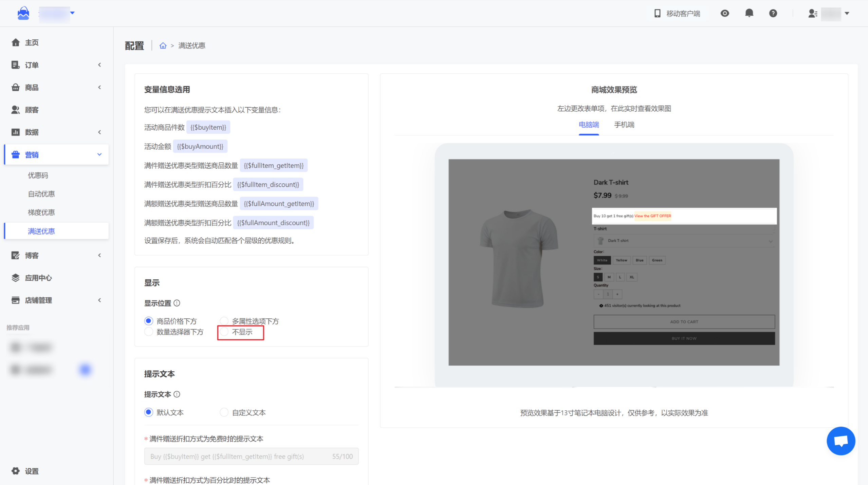Choose the Yellow color swatch
868x485 pixels.
tap(621, 260)
